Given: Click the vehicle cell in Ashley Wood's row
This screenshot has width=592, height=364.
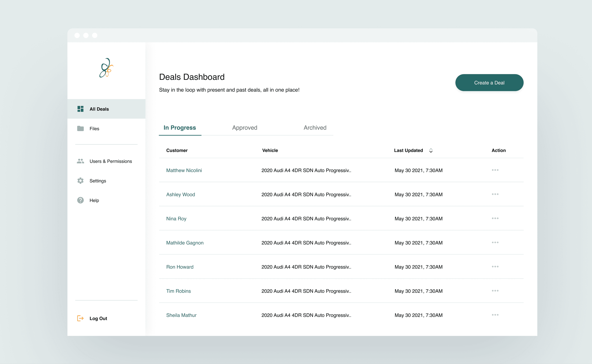Looking at the screenshot, I should pos(306,194).
